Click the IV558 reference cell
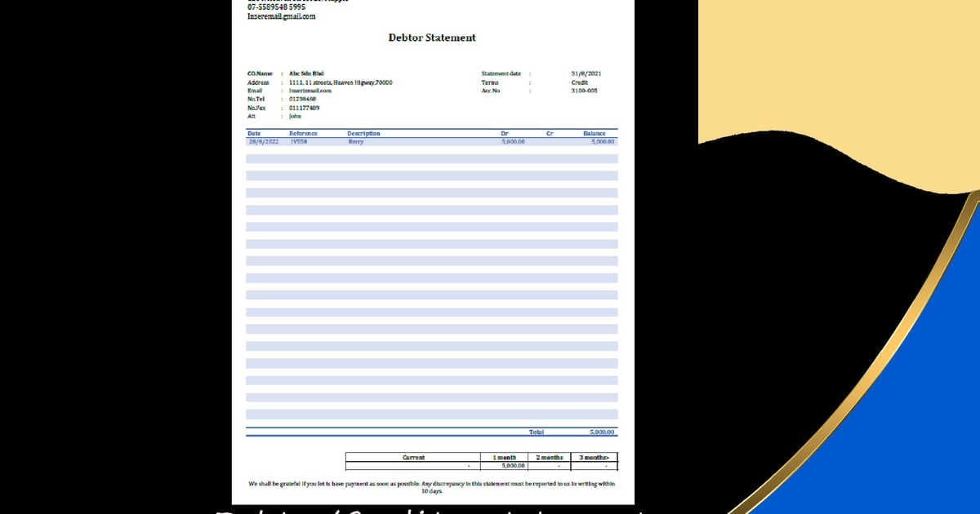This screenshot has width=980, height=514. click(298, 142)
